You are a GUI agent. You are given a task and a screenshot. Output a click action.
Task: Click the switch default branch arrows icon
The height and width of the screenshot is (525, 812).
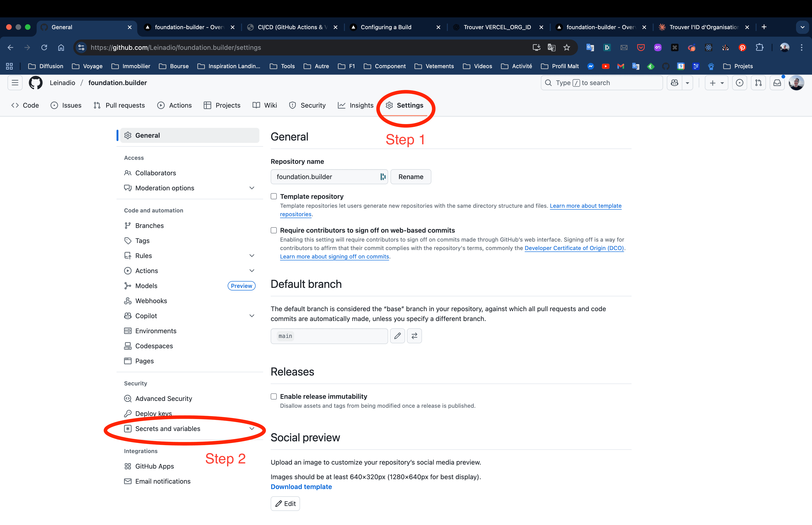point(414,336)
